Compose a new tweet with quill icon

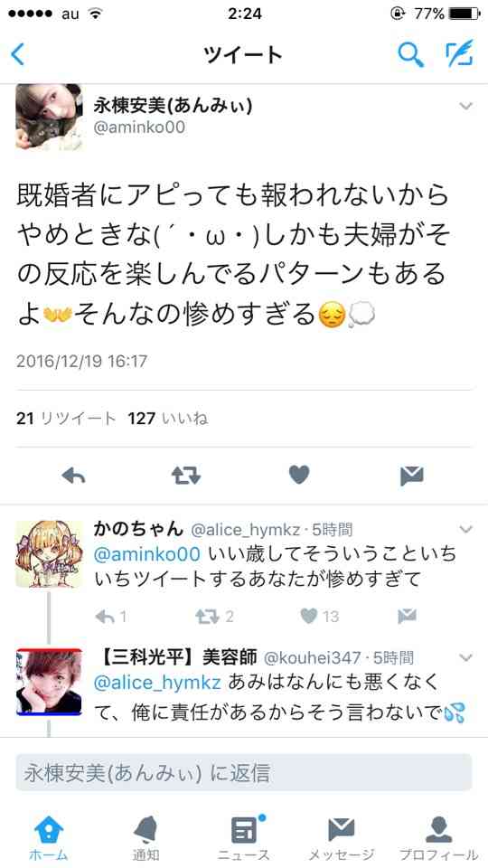459,54
